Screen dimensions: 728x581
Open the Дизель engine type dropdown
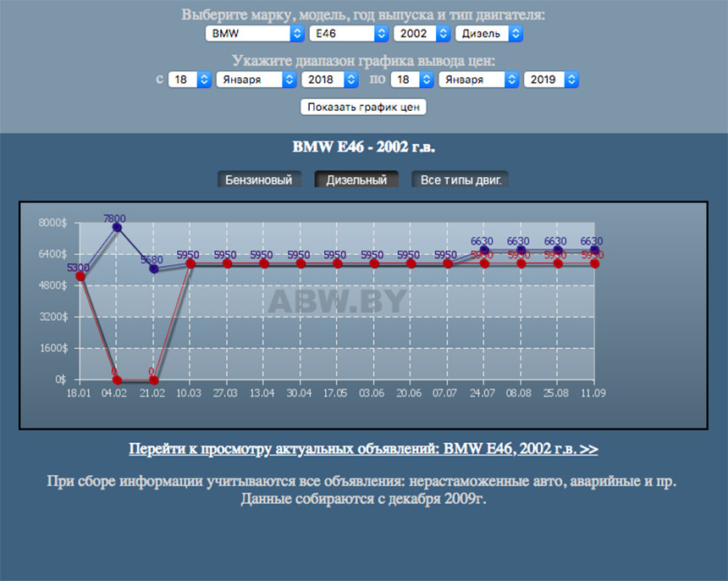(489, 33)
